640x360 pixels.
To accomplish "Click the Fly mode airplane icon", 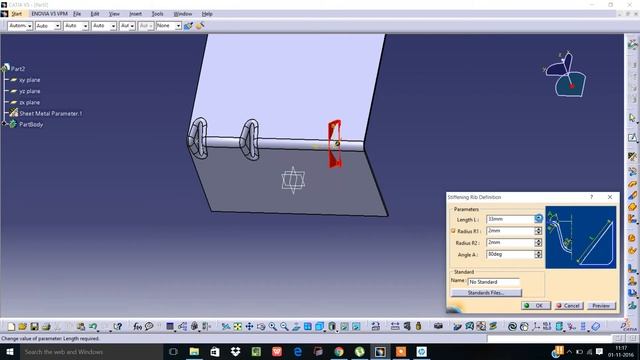I will tap(226, 327).
